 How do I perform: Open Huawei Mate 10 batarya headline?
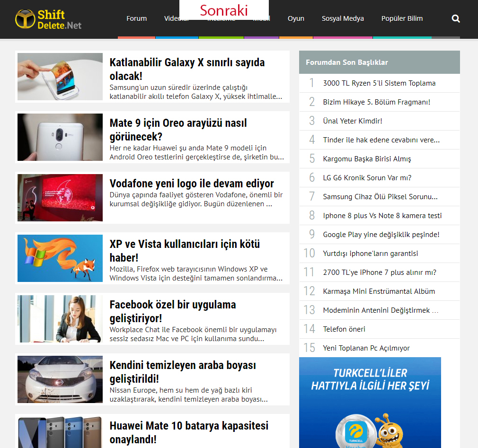pyautogui.click(x=189, y=432)
